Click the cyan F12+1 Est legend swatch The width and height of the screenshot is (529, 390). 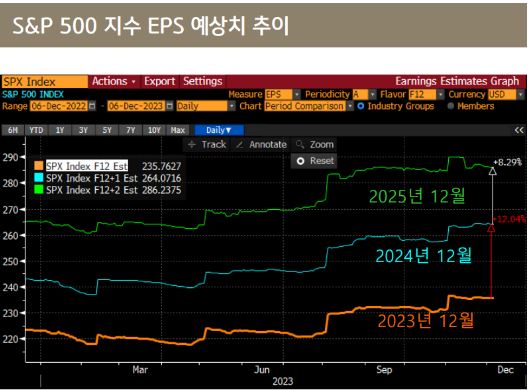[x=39, y=177]
